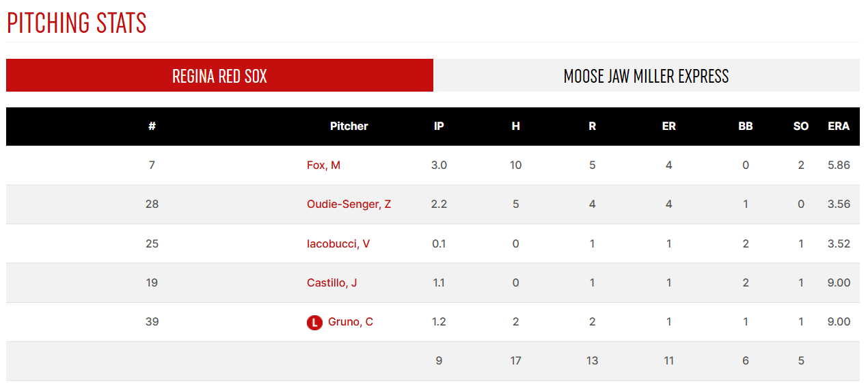The width and height of the screenshot is (868, 385).
Task: Click the Pitcher column header
Action: click(x=349, y=127)
